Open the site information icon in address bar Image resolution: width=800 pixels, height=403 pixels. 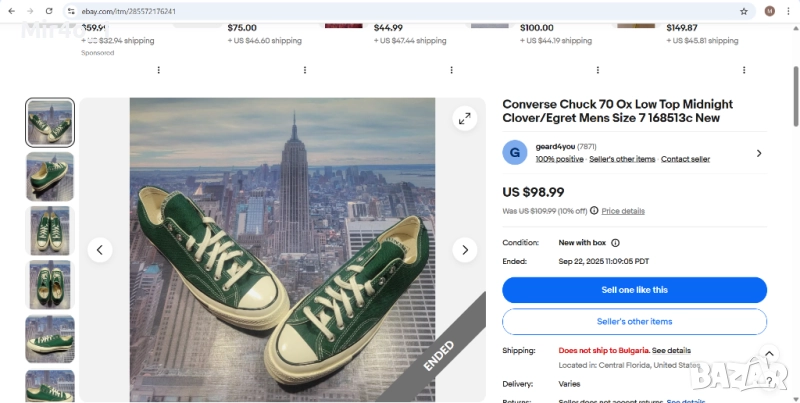pos(71,11)
